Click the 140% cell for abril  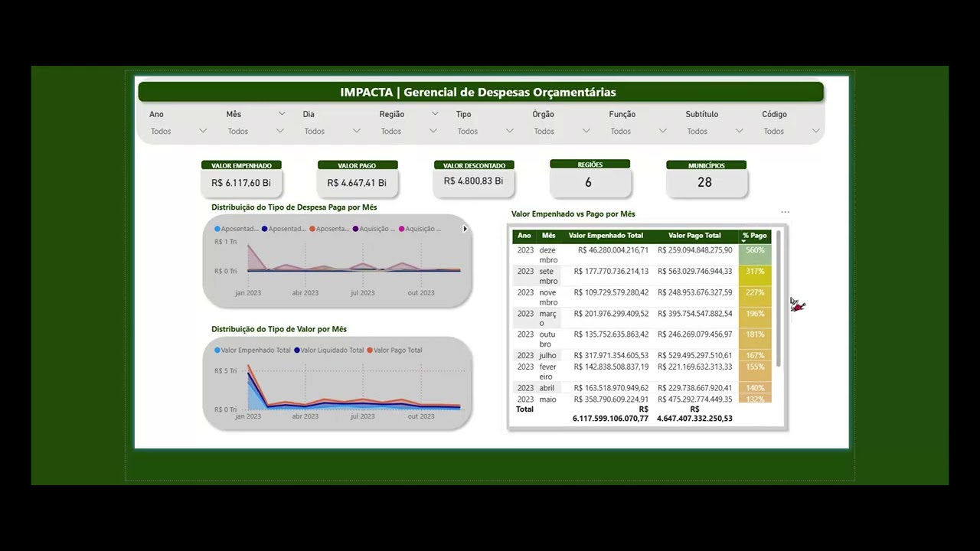pos(755,388)
